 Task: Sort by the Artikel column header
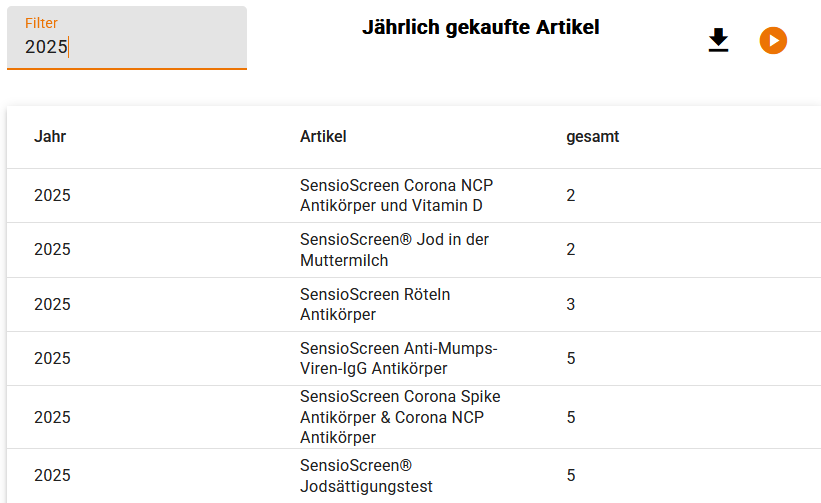click(x=323, y=137)
